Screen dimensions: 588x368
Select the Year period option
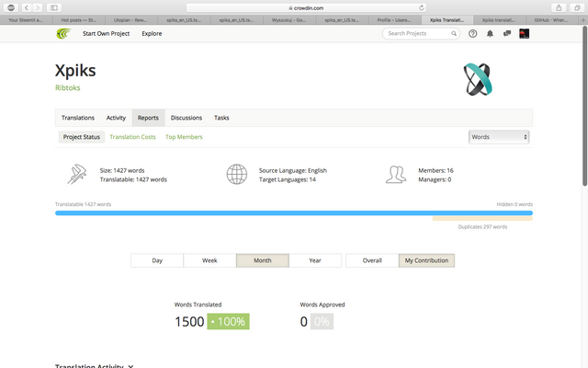point(315,260)
